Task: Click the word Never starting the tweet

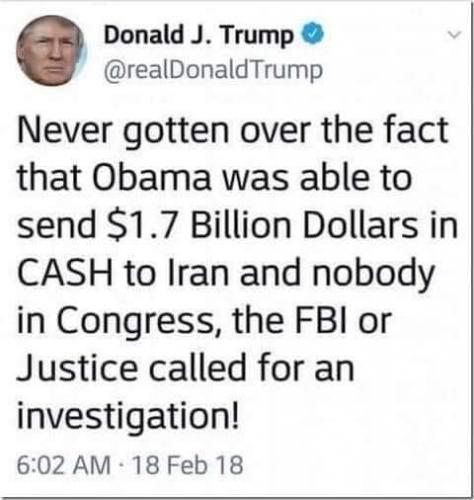Action: pyautogui.click(x=64, y=131)
